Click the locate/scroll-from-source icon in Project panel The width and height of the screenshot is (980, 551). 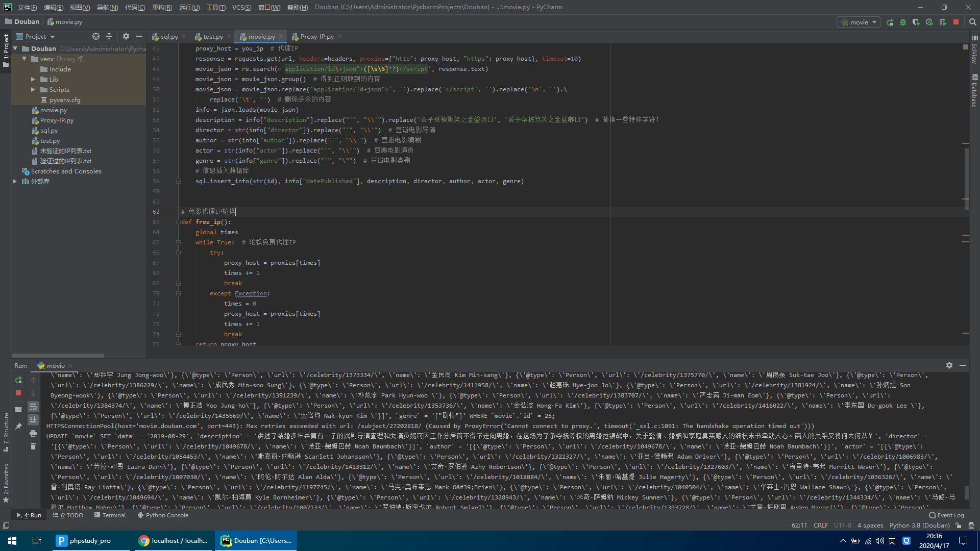[96, 36]
